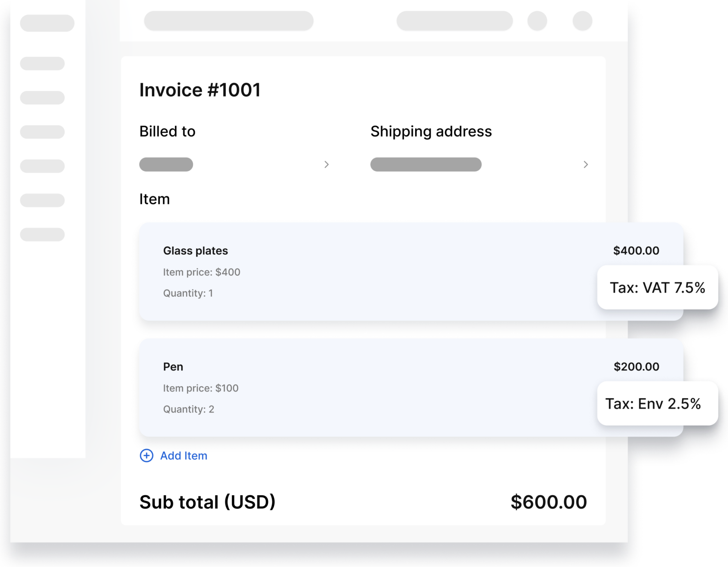Click the Add Item link
This screenshot has height=567, width=728.
point(183,455)
